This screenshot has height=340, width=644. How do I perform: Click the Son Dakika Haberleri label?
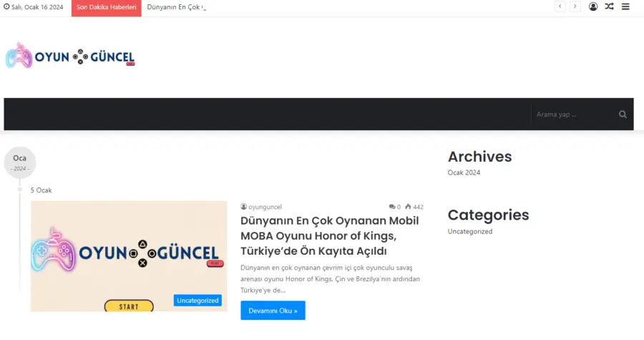(x=107, y=8)
